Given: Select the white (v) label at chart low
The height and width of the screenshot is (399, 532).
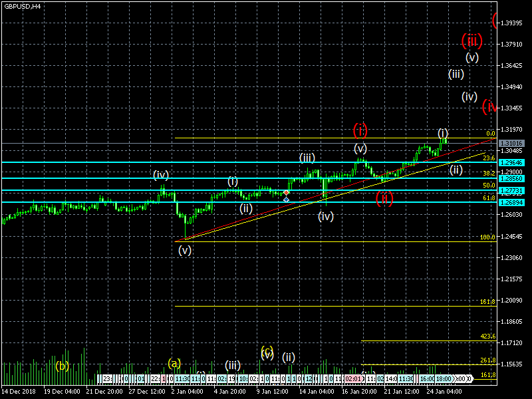Looking at the screenshot, I should point(185,251).
